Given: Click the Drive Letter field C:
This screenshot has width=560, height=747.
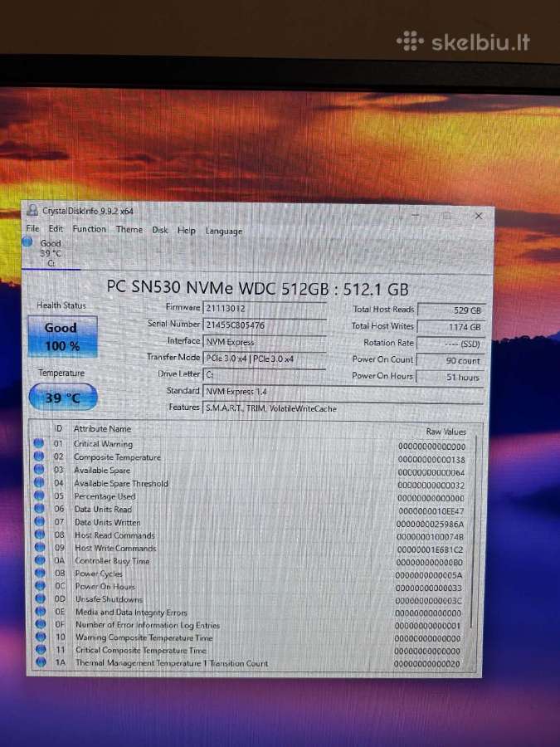Looking at the screenshot, I should [x=265, y=374].
